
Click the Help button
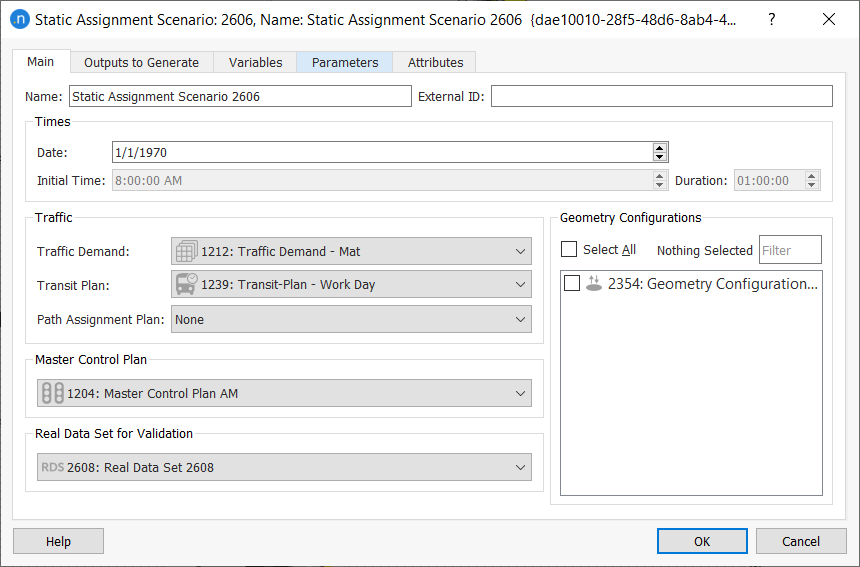(58, 541)
